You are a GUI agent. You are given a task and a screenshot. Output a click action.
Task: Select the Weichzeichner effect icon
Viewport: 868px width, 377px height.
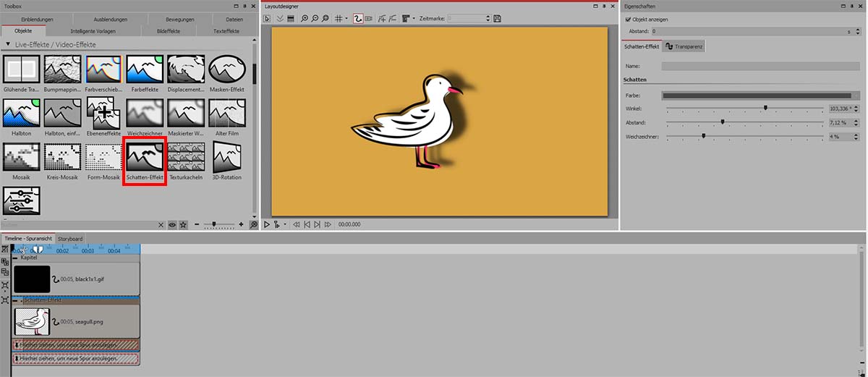pos(145,114)
